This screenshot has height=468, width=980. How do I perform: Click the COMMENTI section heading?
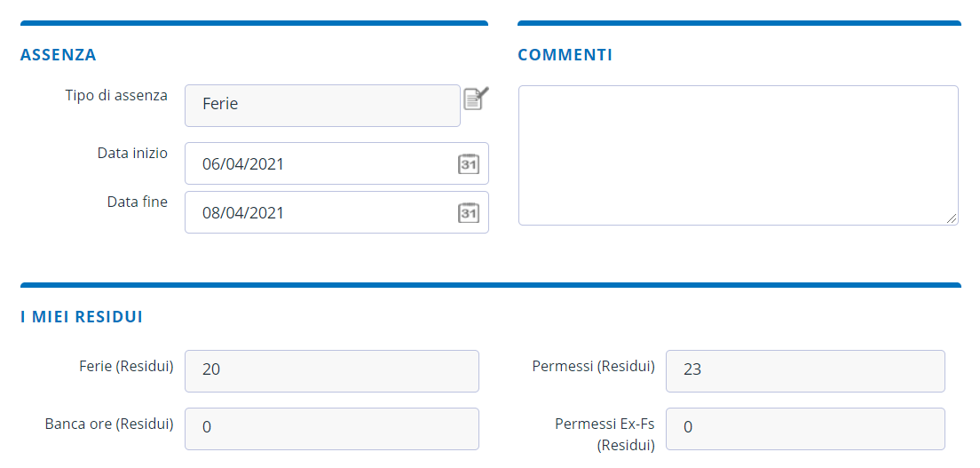click(565, 55)
